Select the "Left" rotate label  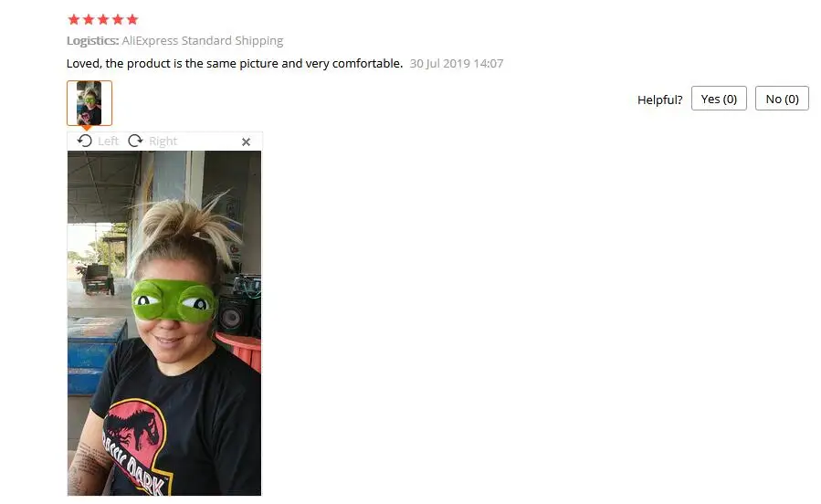coord(109,142)
